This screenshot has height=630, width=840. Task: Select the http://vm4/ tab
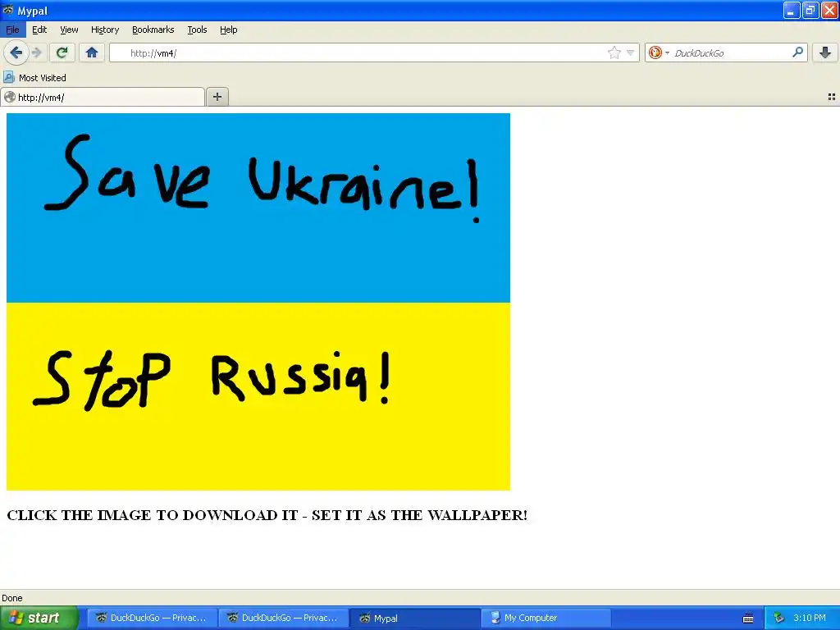[x=103, y=97]
